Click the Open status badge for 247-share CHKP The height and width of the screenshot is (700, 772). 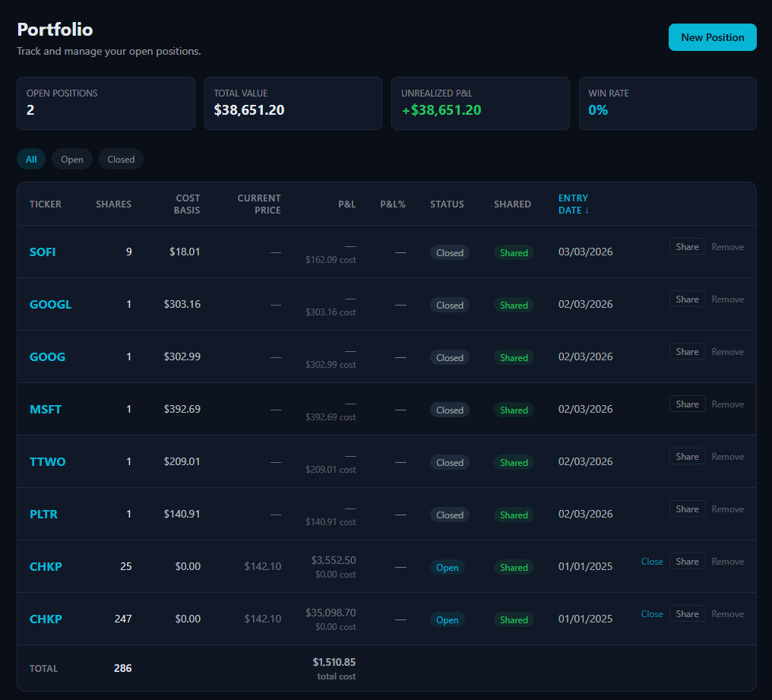[x=447, y=620]
